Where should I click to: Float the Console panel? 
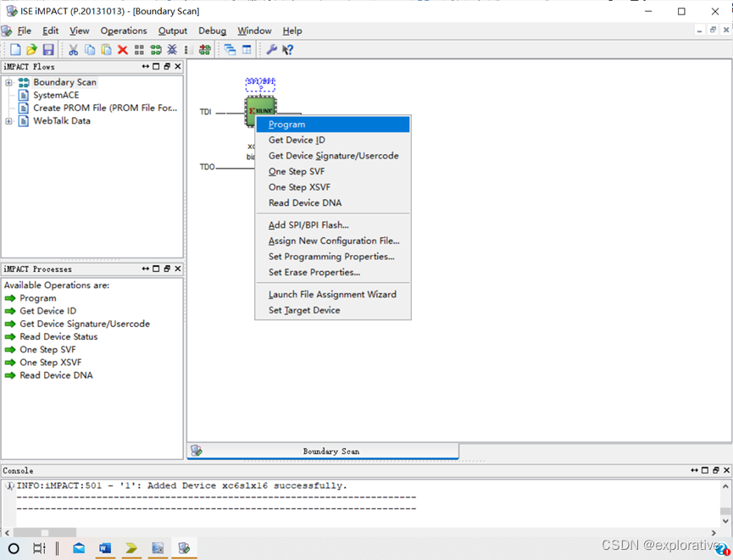(x=716, y=470)
